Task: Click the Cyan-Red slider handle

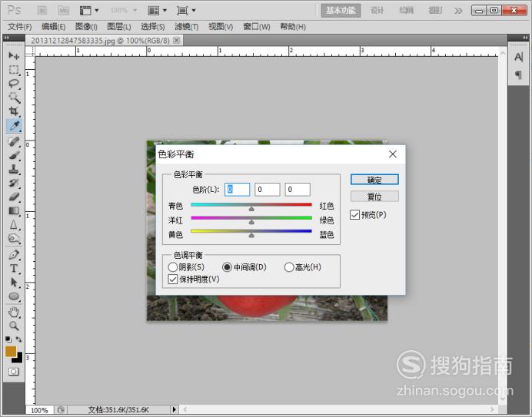Action: (x=251, y=209)
